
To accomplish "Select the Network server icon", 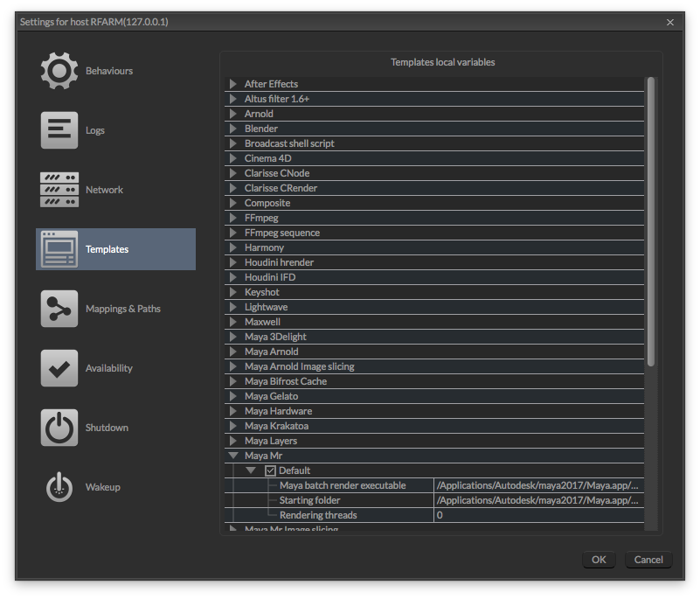I will pyautogui.click(x=59, y=190).
